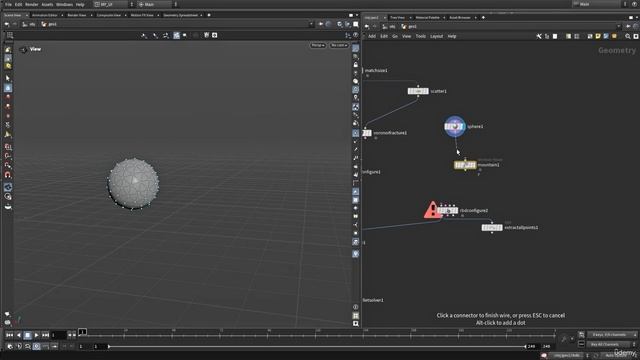Image resolution: width=640 pixels, height=360 pixels.
Task: Stop playback
Action: point(27,335)
